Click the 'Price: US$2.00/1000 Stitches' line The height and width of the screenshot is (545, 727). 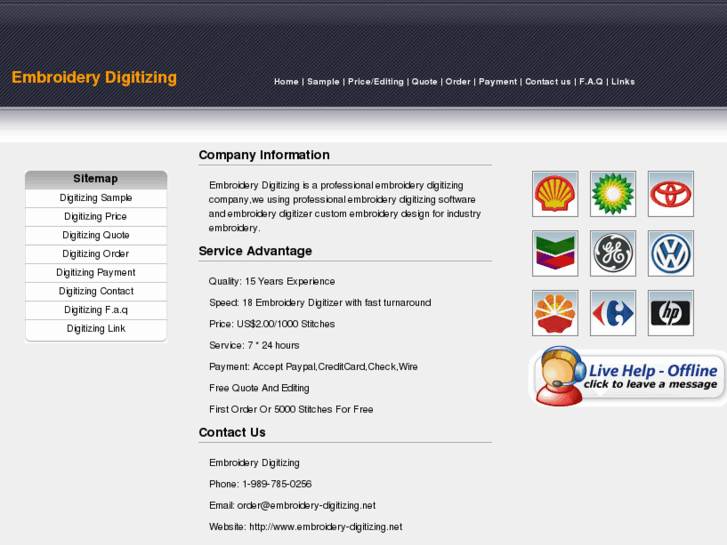(272, 324)
